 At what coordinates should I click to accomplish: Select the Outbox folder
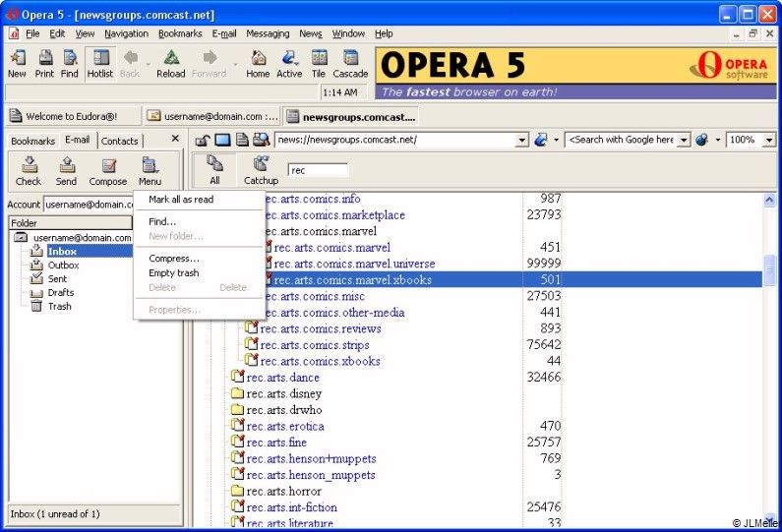(x=63, y=266)
